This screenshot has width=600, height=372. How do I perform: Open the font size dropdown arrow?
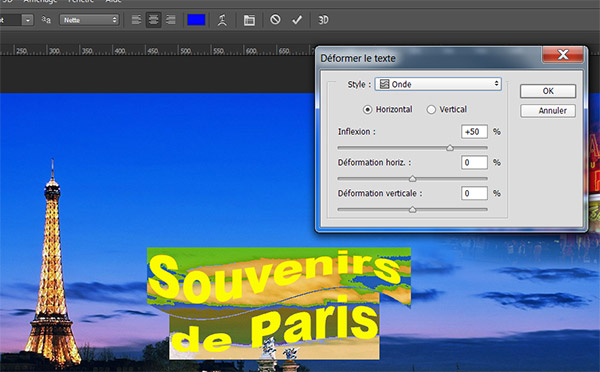click(28, 20)
